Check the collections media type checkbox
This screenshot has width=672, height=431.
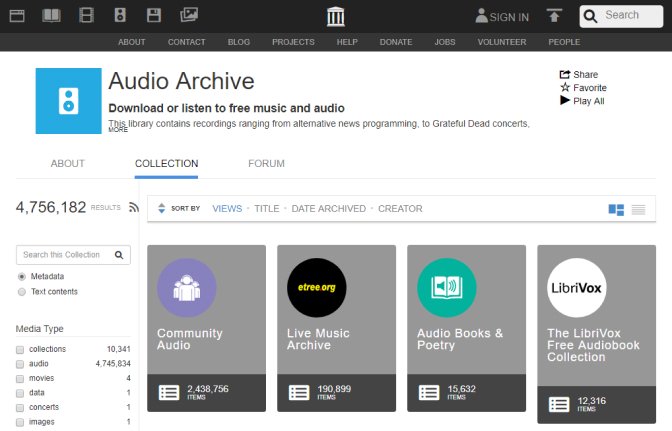tap(20, 350)
